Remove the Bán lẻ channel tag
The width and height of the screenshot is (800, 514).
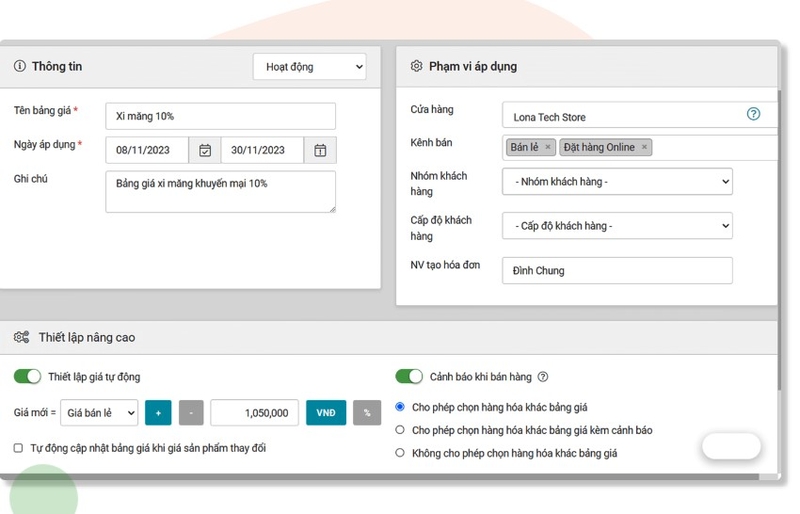[x=548, y=147]
